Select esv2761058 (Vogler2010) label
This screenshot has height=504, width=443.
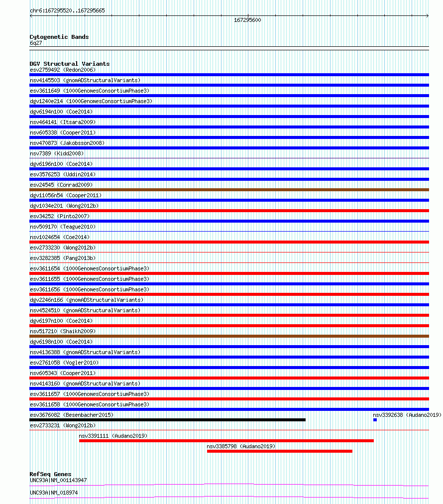pyautogui.click(x=64, y=362)
